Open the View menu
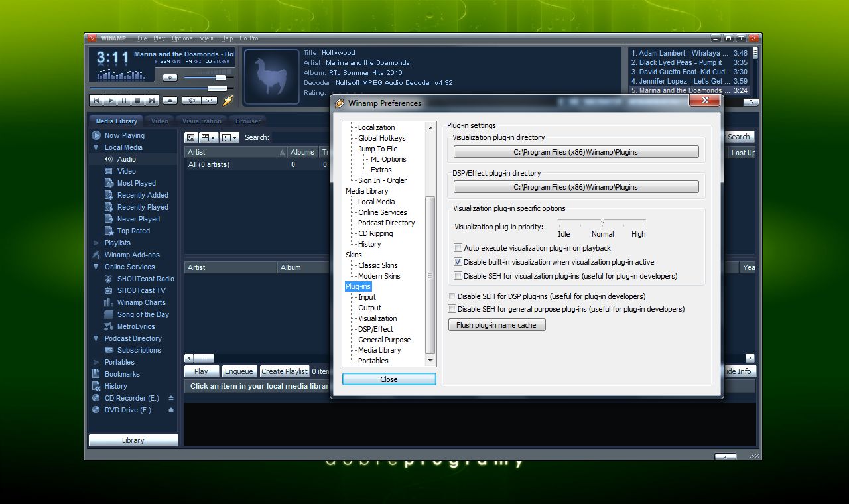This screenshot has height=504, width=849. pyautogui.click(x=206, y=38)
